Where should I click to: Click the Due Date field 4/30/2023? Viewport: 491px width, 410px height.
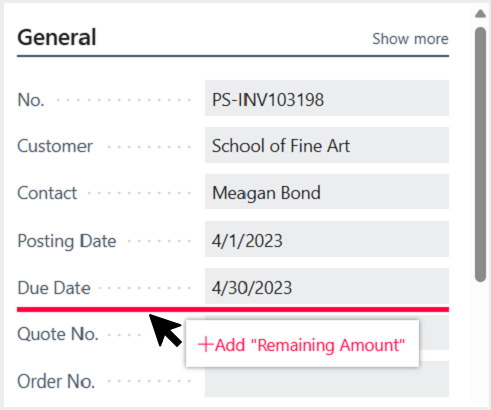tap(327, 286)
